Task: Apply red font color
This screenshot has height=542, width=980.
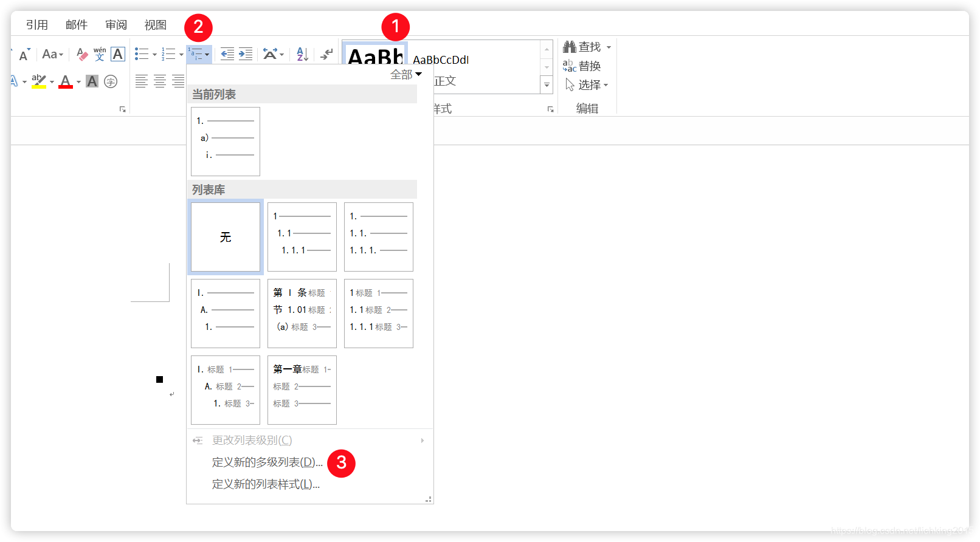Action: 66,81
